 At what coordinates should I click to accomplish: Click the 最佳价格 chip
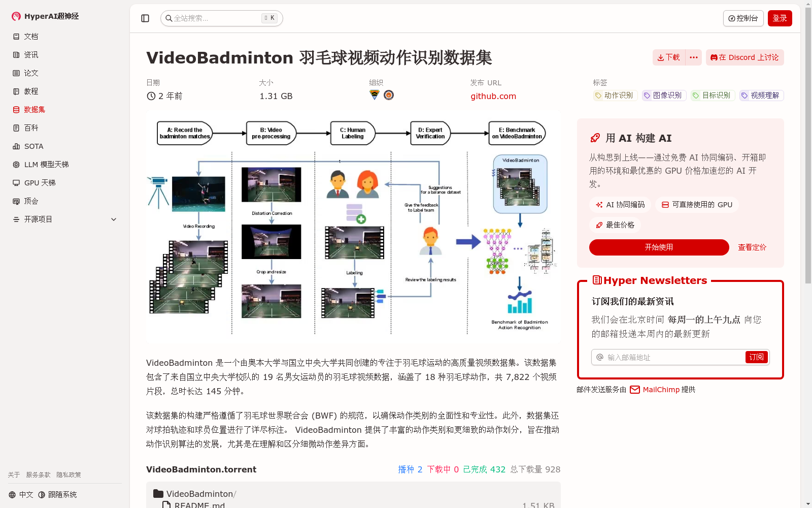point(615,225)
